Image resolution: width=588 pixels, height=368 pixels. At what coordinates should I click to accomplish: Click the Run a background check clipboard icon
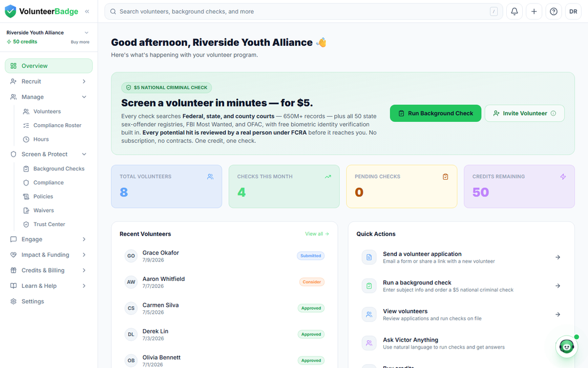click(x=369, y=286)
